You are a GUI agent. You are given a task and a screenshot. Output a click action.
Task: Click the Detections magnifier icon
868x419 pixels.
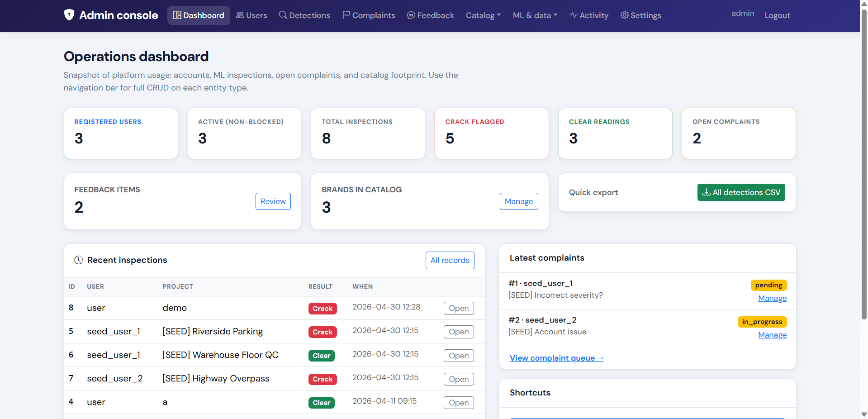[283, 15]
